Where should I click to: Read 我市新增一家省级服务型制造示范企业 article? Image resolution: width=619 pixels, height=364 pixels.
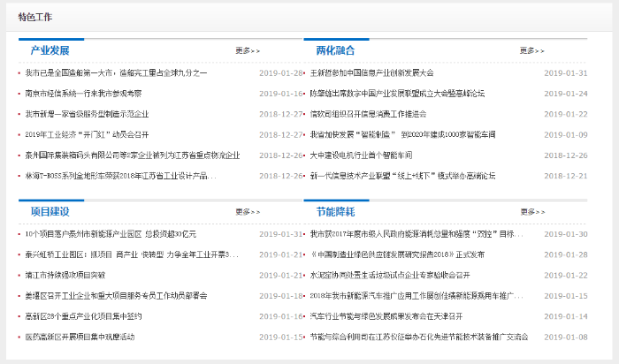click(87, 114)
